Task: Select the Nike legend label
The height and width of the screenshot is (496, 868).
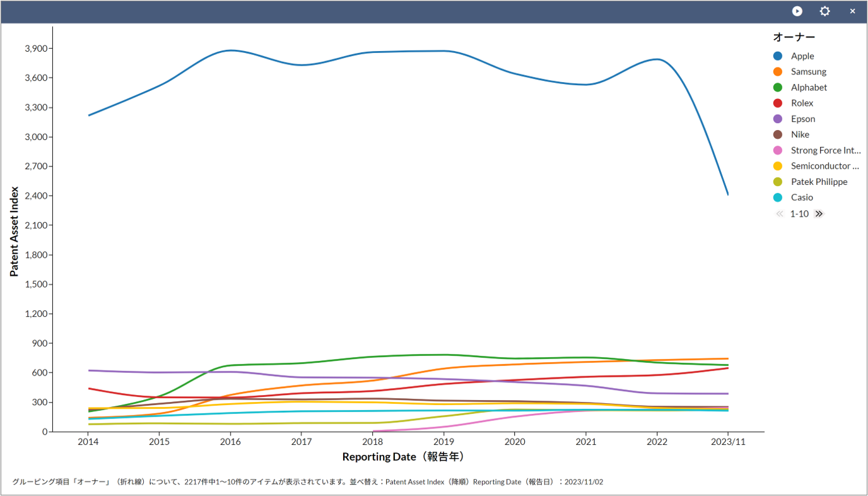Action: (x=800, y=134)
